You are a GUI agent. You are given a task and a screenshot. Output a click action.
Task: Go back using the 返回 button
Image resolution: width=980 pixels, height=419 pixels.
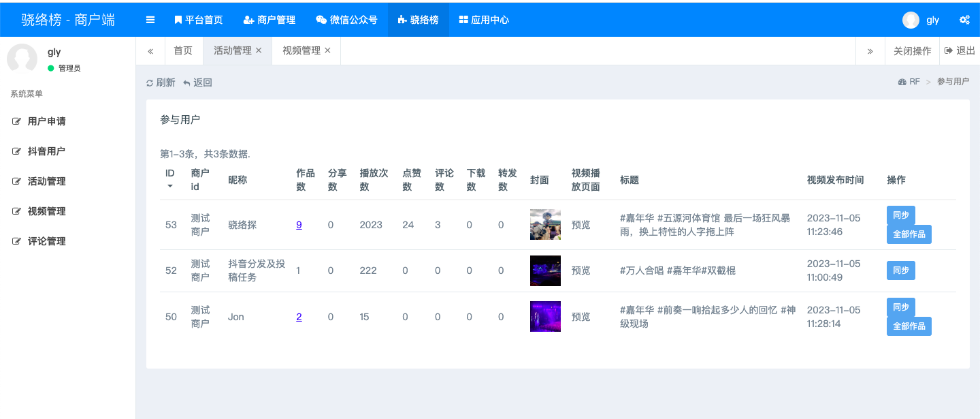coord(197,82)
